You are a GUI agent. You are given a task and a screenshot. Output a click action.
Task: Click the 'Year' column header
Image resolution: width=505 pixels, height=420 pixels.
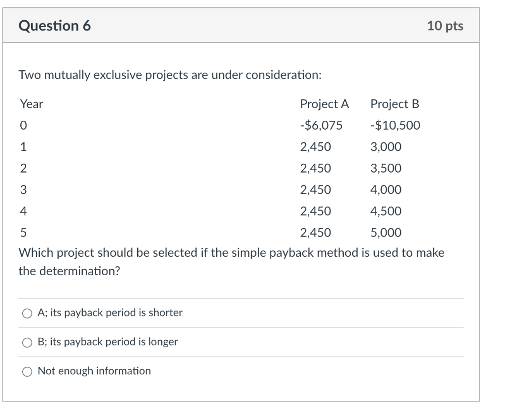[31, 104]
